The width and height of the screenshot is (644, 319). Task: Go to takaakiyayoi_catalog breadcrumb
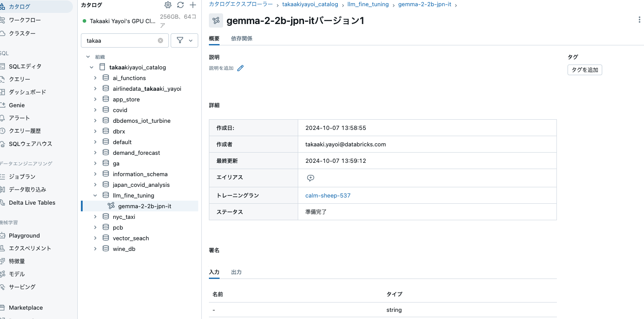[310, 4]
